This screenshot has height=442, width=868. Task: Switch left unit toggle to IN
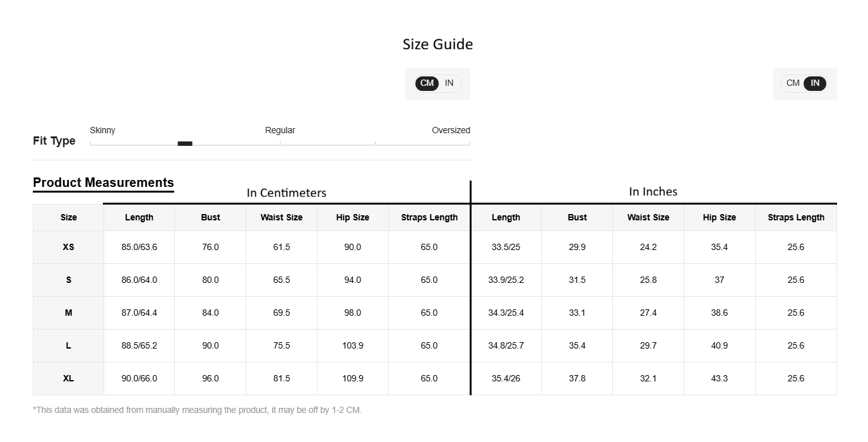point(449,83)
